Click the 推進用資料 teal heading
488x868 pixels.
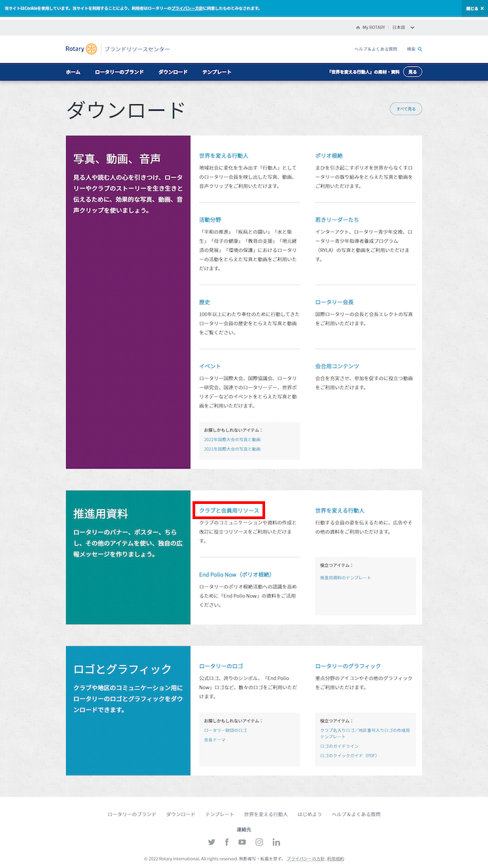[x=101, y=514]
